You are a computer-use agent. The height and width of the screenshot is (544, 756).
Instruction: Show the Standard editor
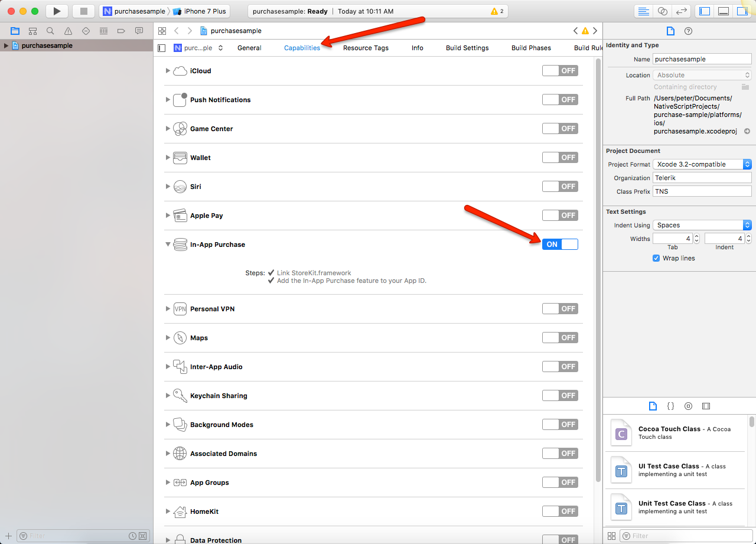tap(643, 11)
